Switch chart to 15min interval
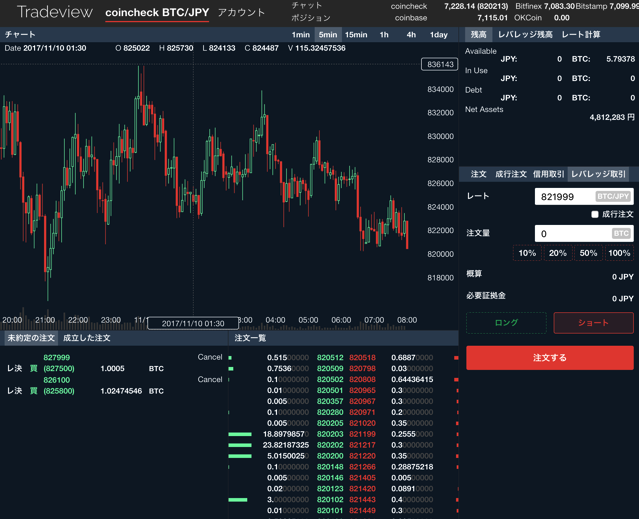This screenshot has height=519, width=639. tap(356, 35)
